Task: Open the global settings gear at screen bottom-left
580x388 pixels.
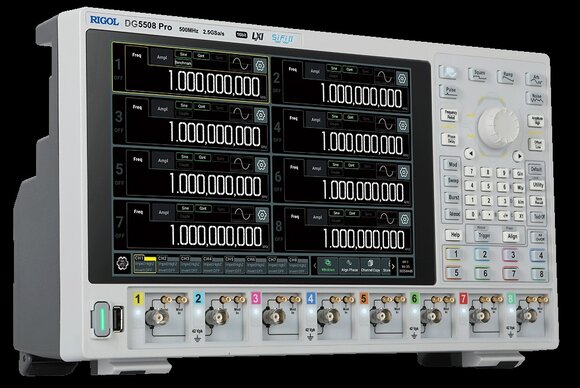Action: coord(122,263)
